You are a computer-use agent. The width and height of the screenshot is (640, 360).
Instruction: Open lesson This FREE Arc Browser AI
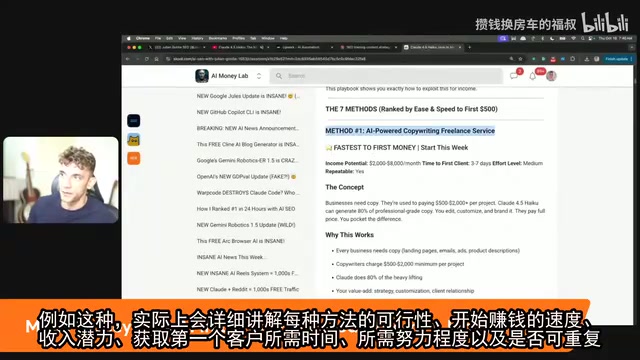tap(241, 241)
